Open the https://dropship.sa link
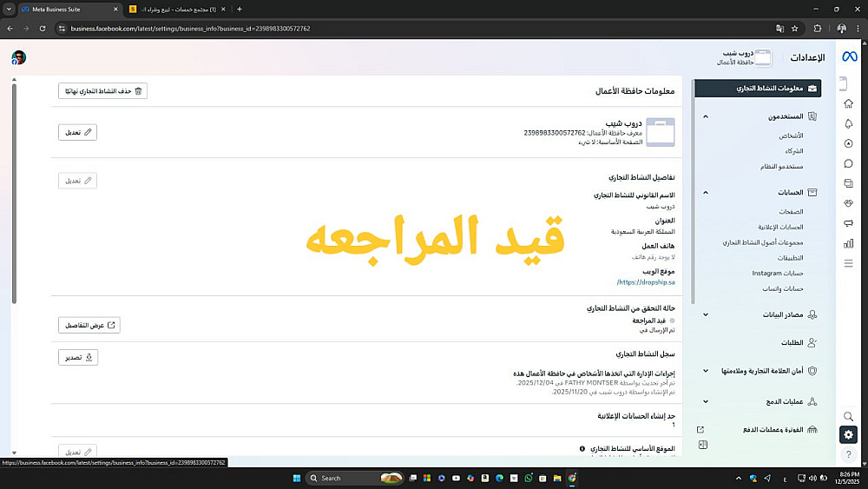Screen dimensions: 868x489 (646, 282)
